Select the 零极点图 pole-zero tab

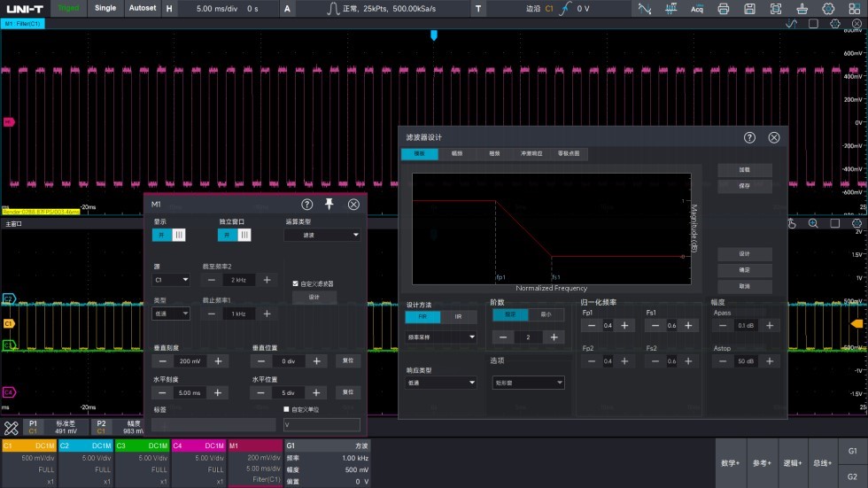(569, 154)
